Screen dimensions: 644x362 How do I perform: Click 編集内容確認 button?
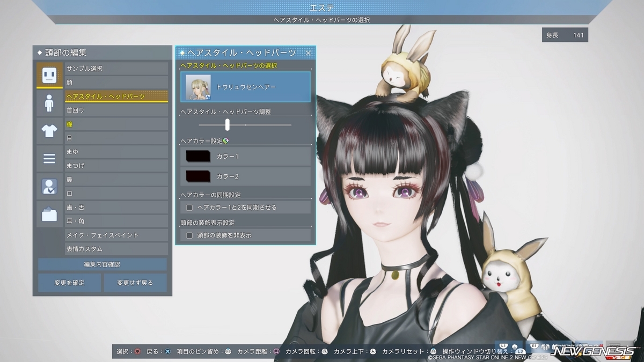tap(103, 264)
